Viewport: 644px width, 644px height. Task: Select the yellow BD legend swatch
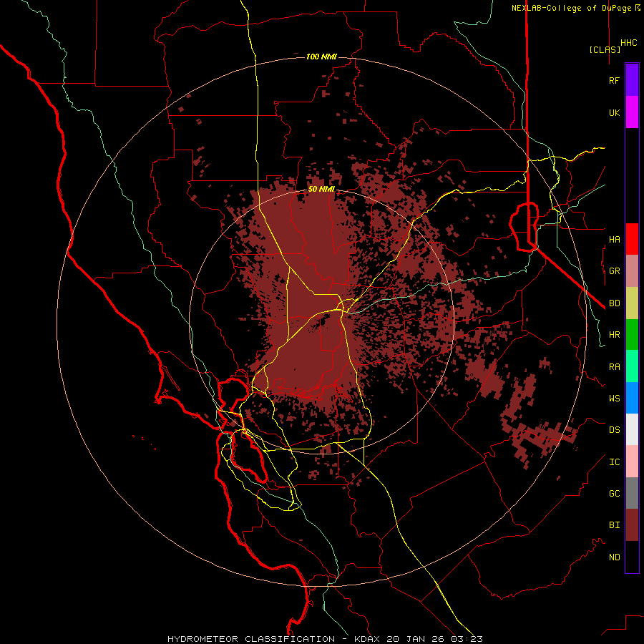pyautogui.click(x=632, y=303)
